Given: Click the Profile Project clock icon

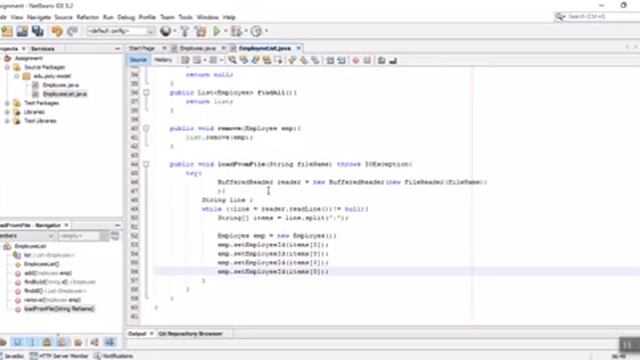Looking at the screenshot, I should coord(256,31).
